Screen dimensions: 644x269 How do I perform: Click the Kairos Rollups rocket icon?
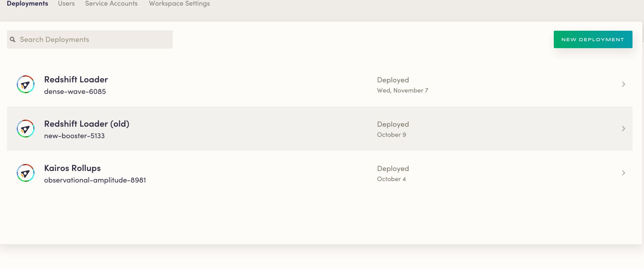pos(25,173)
